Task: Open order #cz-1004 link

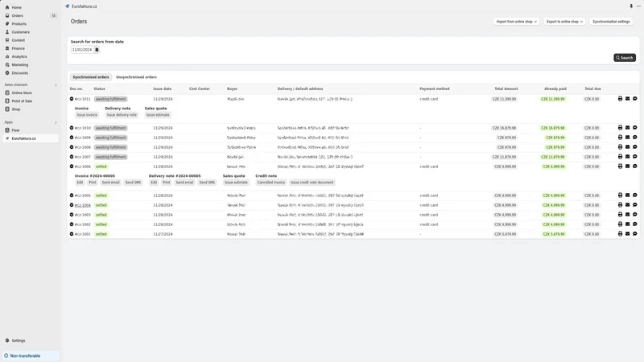Action: point(83,205)
